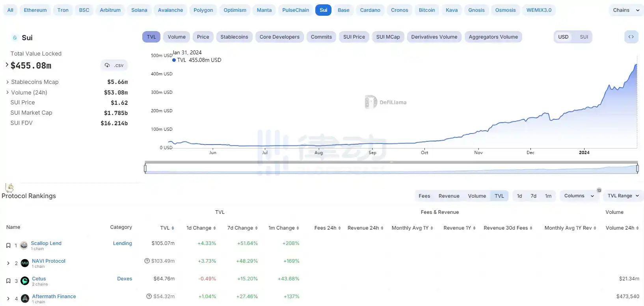Open the Aftermath Finance protocol link

(54, 297)
